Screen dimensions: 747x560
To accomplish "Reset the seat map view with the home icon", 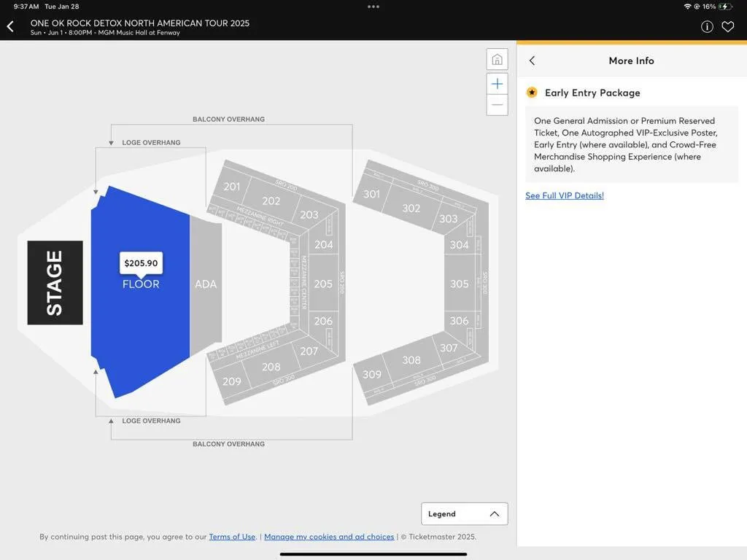I will coord(497,58).
